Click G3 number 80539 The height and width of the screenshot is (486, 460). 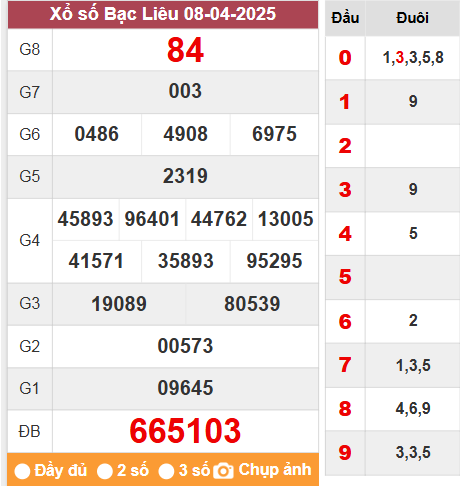[x=252, y=304]
